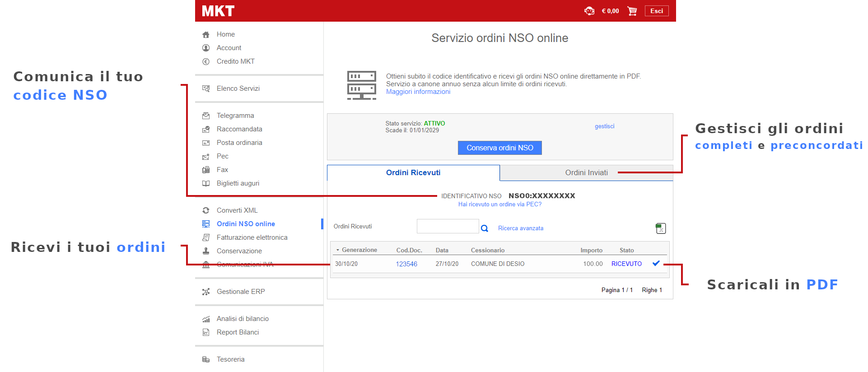Click the Raccomandata icon
This screenshot has height=372, width=868.
(206, 129)
